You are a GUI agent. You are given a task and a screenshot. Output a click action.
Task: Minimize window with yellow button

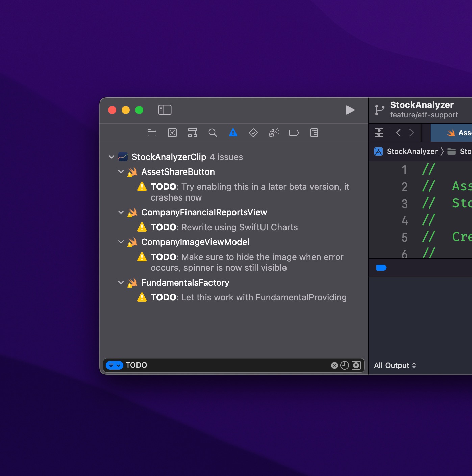(x=126, y=110)
